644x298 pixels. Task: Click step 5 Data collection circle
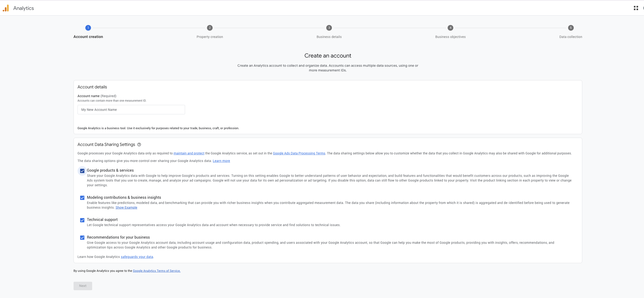pos(570,28)
